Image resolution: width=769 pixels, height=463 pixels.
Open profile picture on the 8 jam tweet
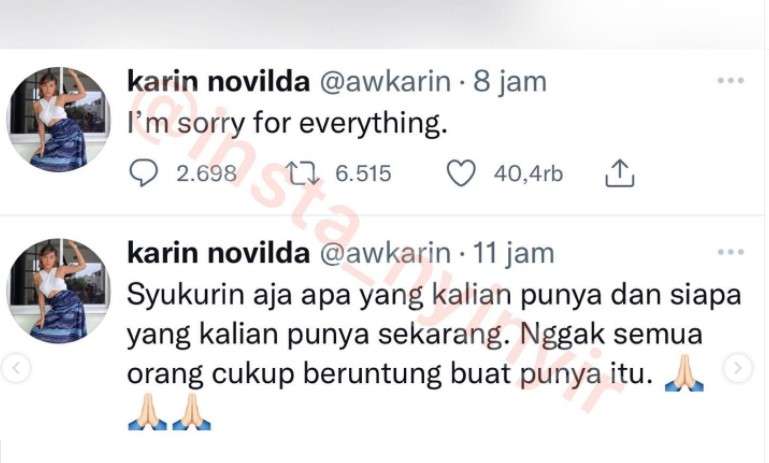coord(58,119)
